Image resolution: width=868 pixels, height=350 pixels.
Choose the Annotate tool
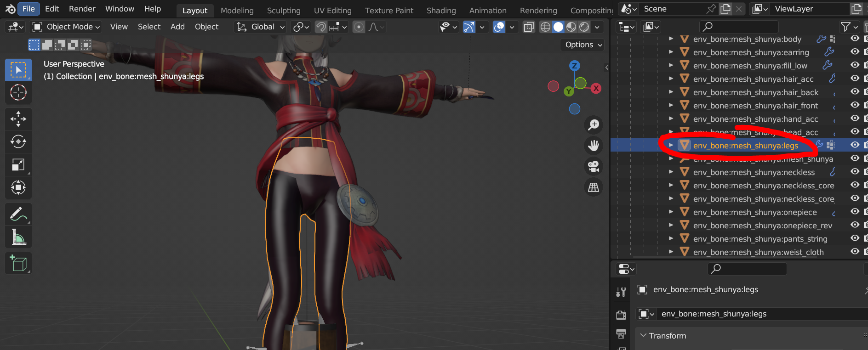coord(18,214)
